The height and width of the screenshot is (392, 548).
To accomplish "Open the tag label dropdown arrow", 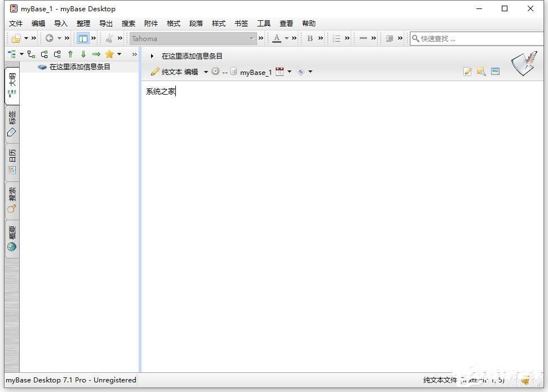I will click(x=310, y=72).
